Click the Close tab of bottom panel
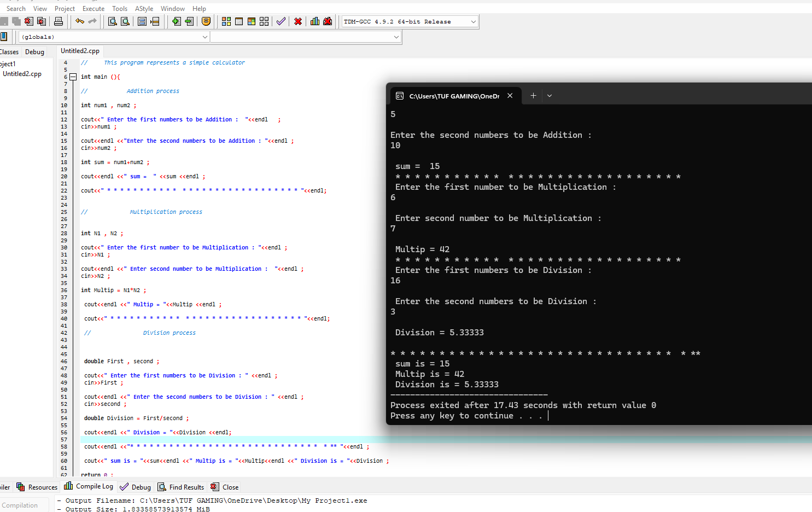This screenshot has height=512, width=812. coord(225,487)
